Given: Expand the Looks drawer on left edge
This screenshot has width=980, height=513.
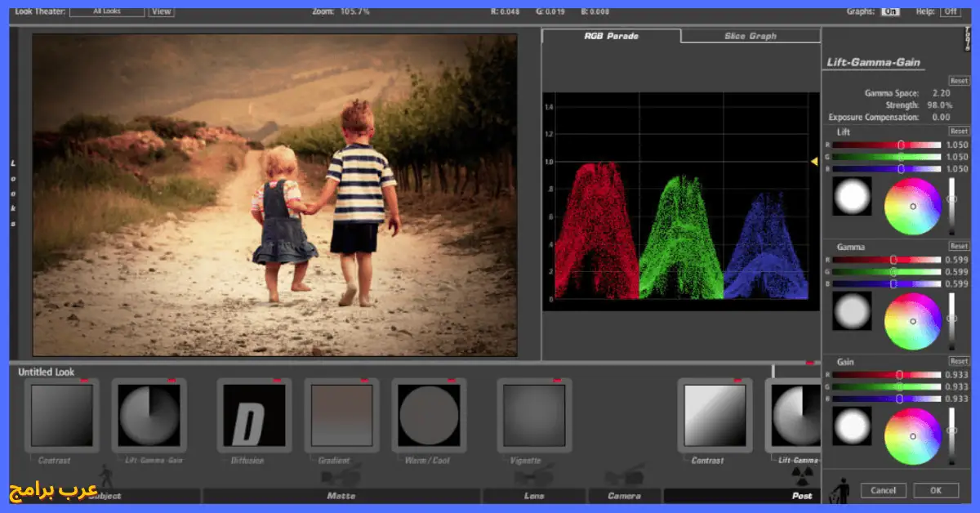Looking at the screenshot, I should [13, 194].
